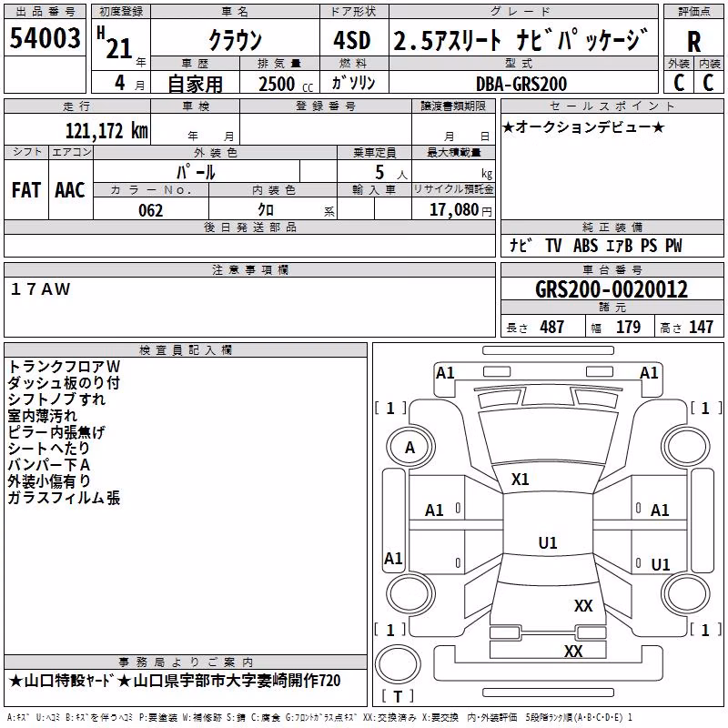Click the lot number 54003
Image resolution: width=728 pixels, height=728 pixels.
tap(45, 38)
